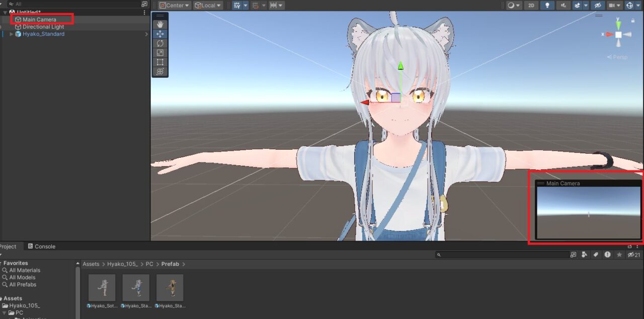Click the Favorites heading in Project
The image size is (644, 319).
[x=16, y=263]
